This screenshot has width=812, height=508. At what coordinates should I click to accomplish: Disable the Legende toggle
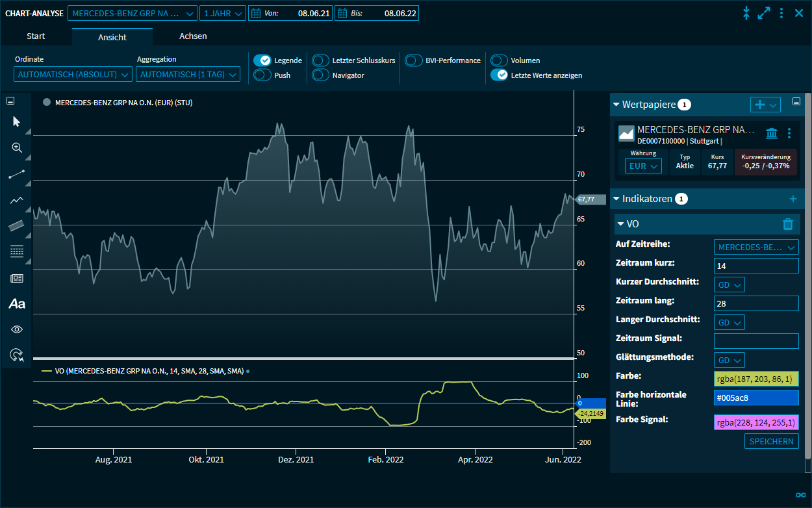coord(262,60)
